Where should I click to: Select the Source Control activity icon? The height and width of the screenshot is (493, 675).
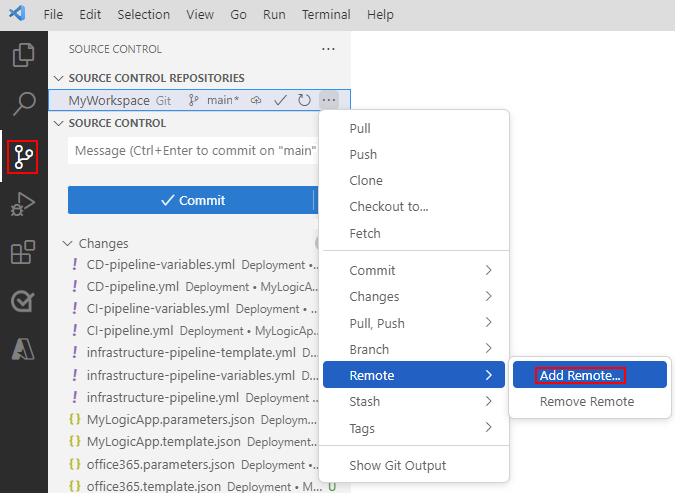click(x=23, y=157)
